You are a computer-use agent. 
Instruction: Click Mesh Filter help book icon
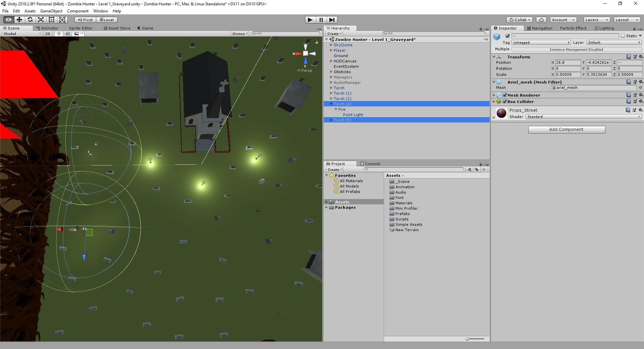(629, 82)
